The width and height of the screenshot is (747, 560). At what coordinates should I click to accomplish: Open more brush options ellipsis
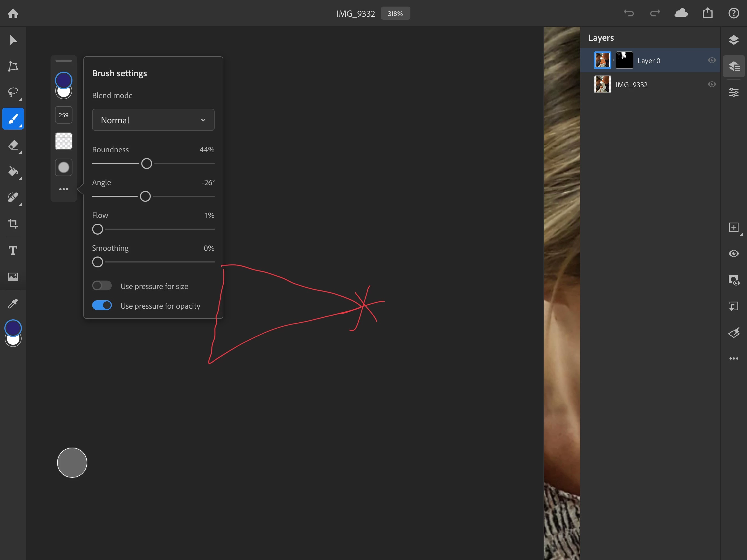point(63,189)
